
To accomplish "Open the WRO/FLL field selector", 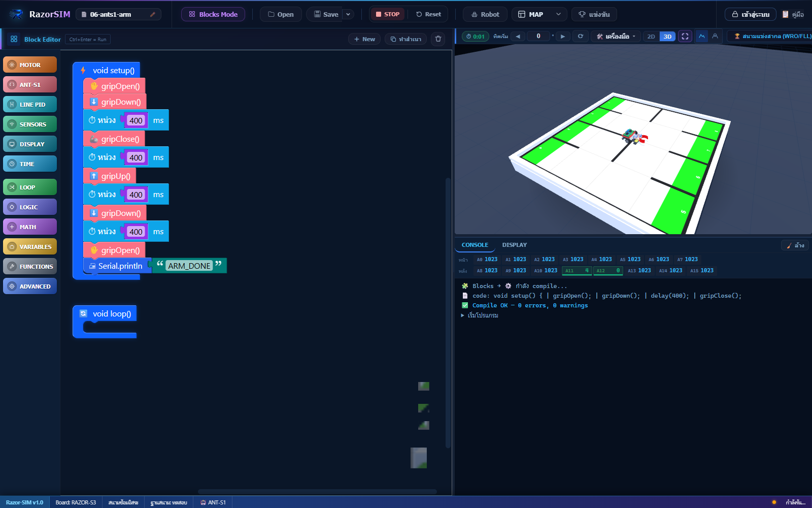I will click(770, 37).
